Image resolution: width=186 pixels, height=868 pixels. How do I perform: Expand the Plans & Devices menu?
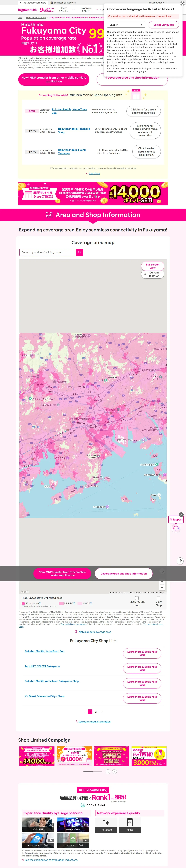(66, 10)
